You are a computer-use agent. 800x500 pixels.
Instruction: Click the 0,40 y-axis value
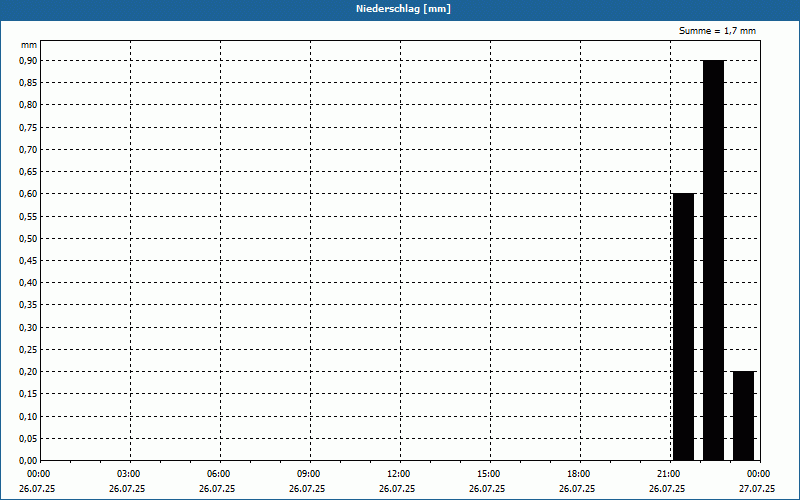point(28,283)
